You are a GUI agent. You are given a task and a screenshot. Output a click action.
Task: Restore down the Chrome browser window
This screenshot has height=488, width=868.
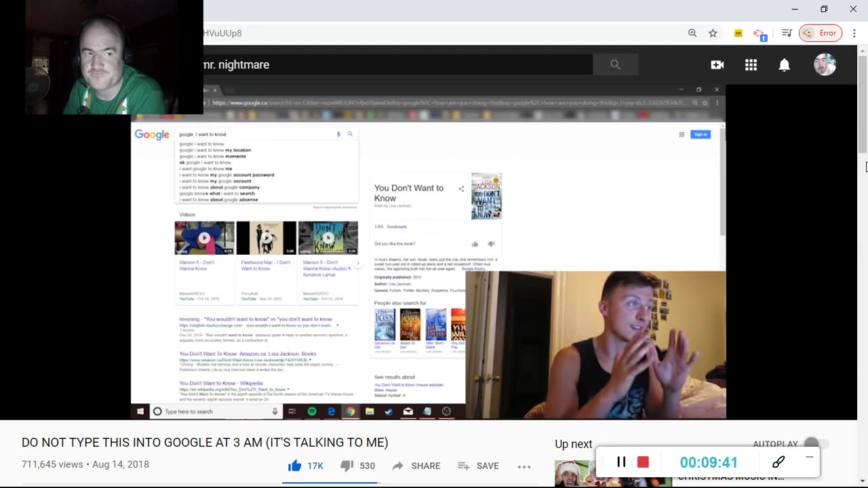[824, 9]
